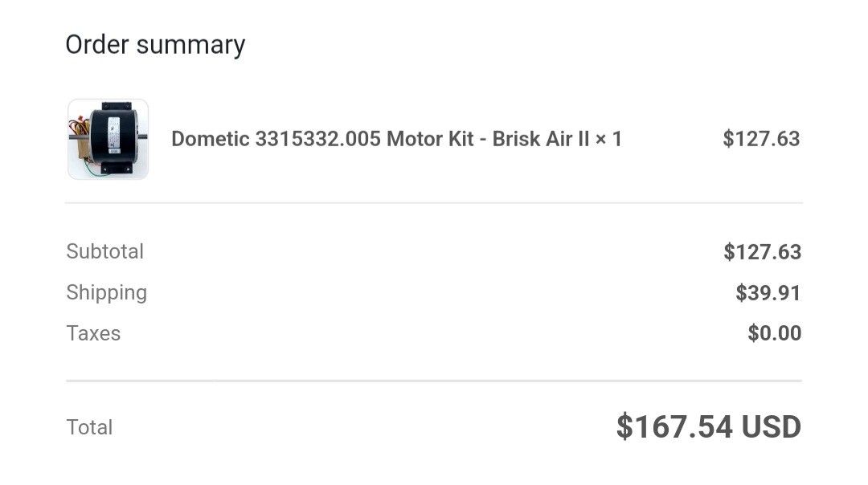Click the black motor body in the product image
The image size is (868, 485).
[x=113, y=137]
